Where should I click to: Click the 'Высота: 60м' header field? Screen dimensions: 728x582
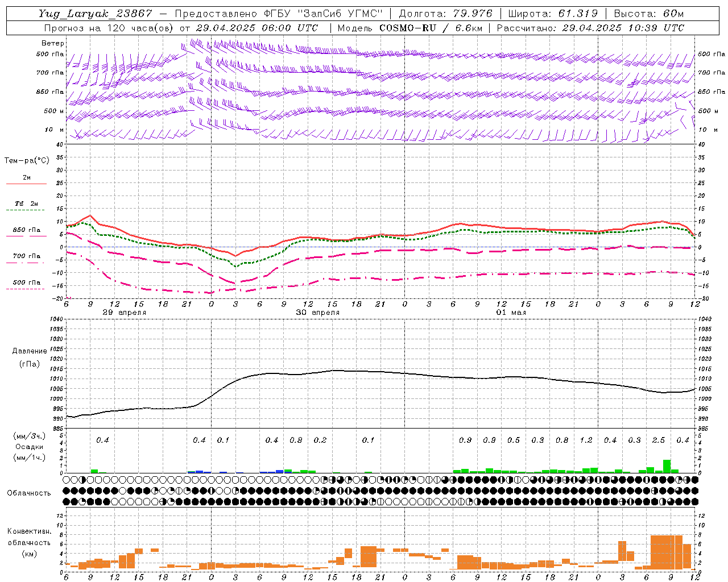(x=648, y=14)
